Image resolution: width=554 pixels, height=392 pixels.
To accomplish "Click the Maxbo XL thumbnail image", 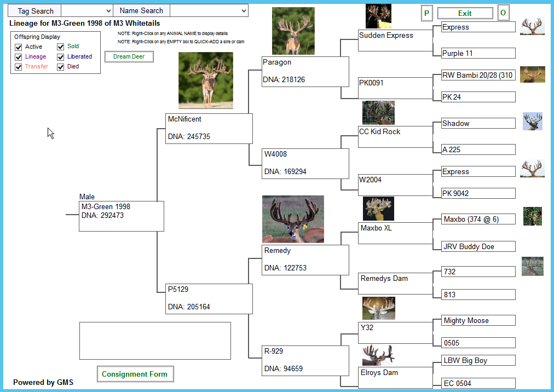I will [x=378, y=209].
